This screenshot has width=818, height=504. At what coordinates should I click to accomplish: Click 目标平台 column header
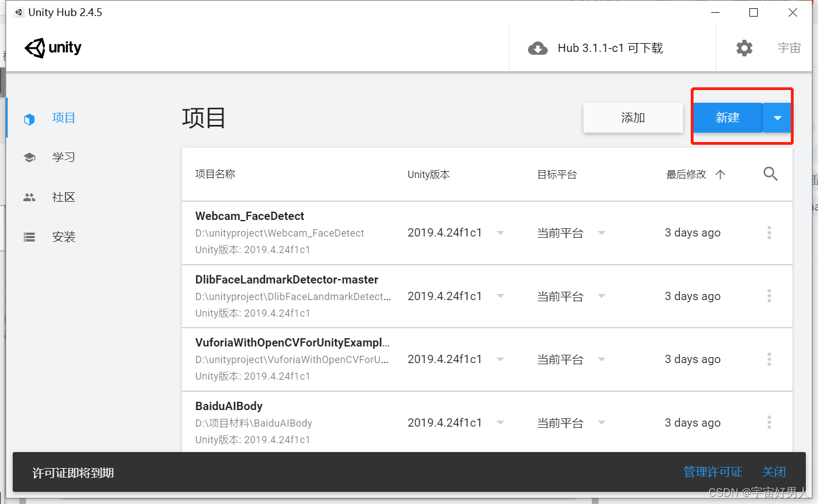click(557, 175)
